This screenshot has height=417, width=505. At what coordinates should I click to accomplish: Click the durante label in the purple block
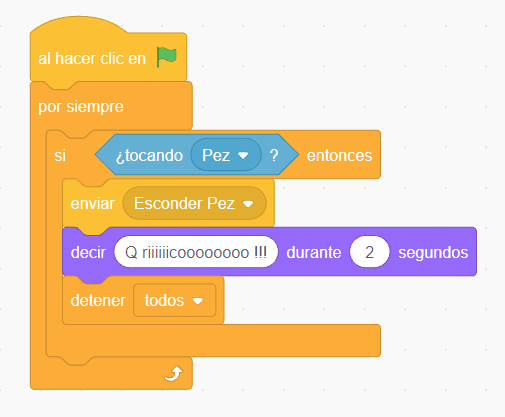point(314,252)
